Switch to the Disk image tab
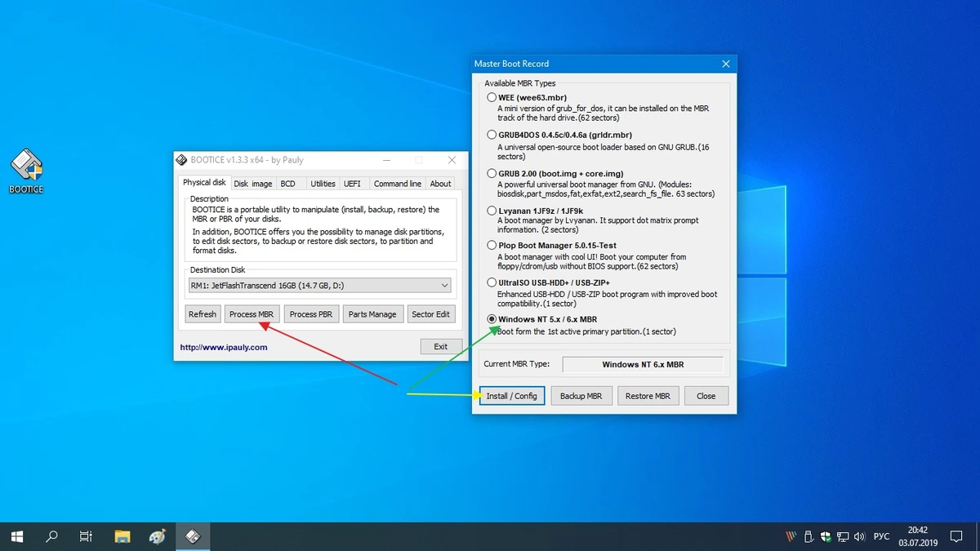This screenshot has height=551, width=980. 253,184
